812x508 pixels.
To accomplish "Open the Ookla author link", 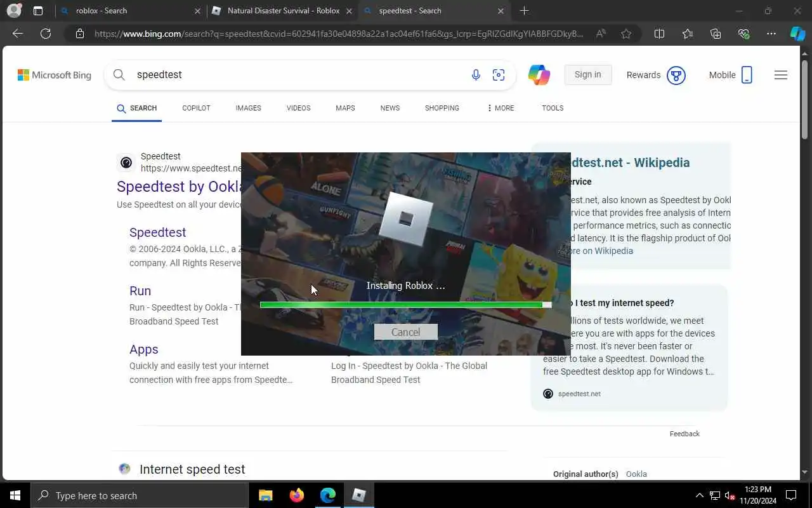I will pyautogui.click(x=636, y=474).
